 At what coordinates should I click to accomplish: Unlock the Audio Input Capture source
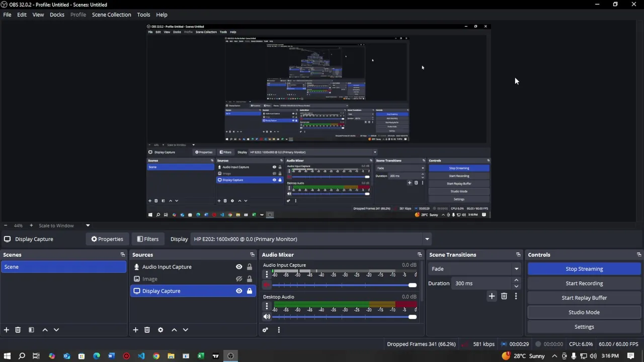tap(249, 267)
